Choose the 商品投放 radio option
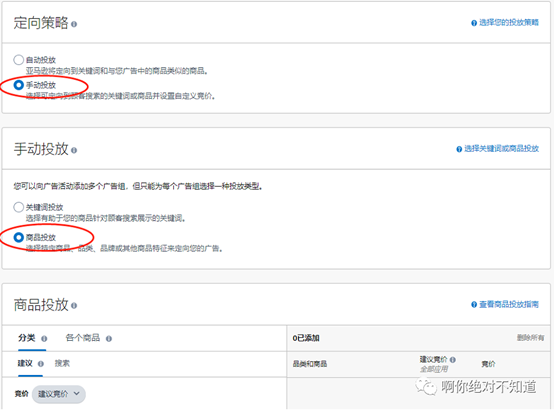The height and width of the screenshot is (411, 554). (x=18, y=237)
